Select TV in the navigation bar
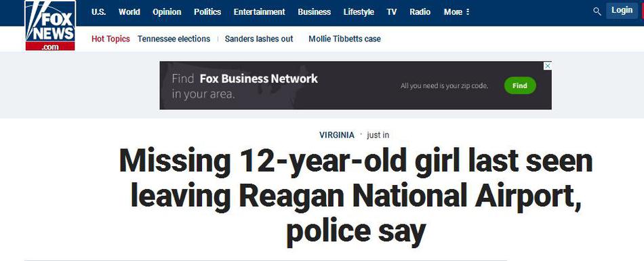Image resolution: width=644 pixels, height=261 pixels. [392, 12]
